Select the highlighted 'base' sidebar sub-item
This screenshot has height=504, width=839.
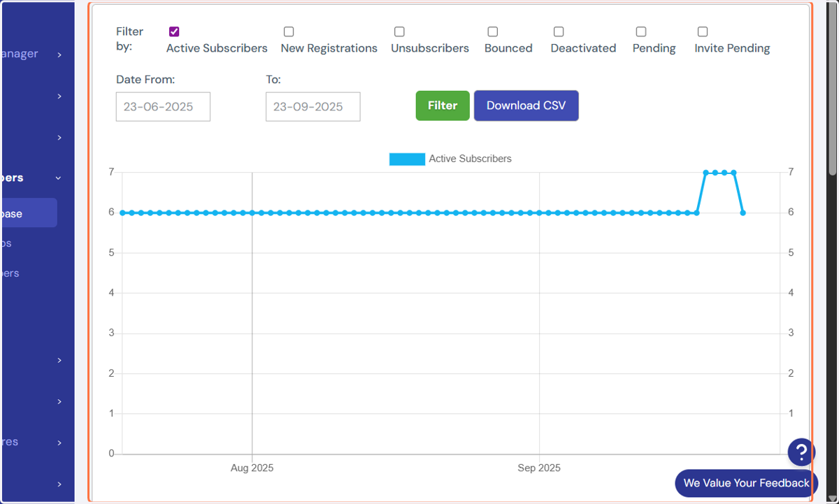[x=28, y=213]
